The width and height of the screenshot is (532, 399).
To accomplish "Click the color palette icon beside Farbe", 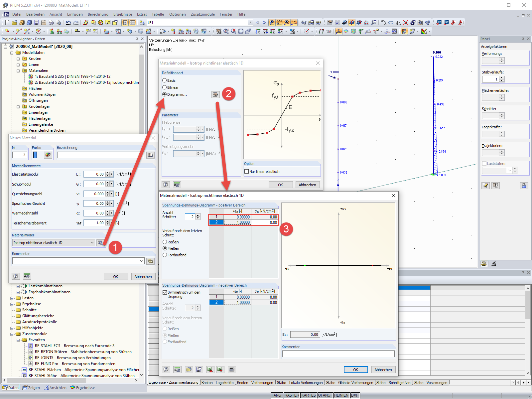I will tap(48, 155).
